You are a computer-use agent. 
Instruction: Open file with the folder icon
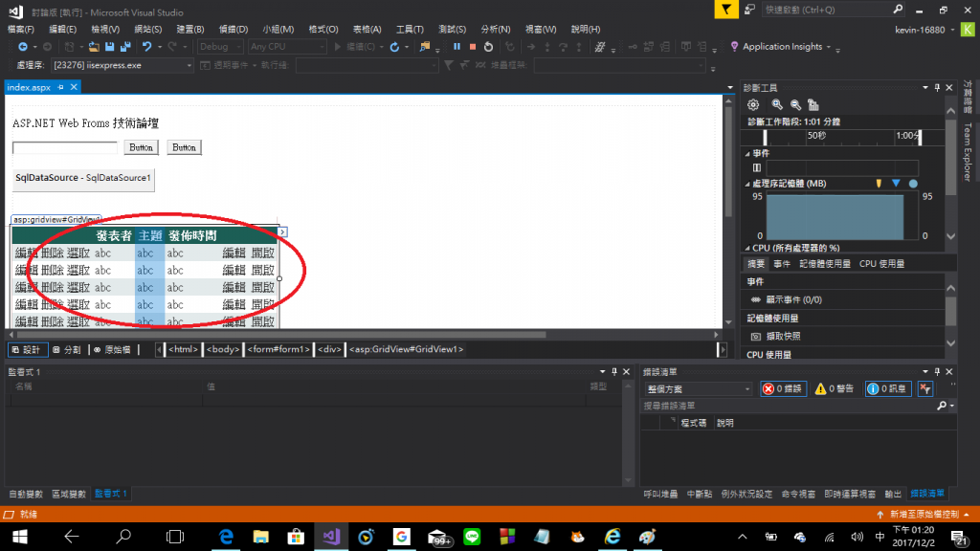tap(94, 47)
